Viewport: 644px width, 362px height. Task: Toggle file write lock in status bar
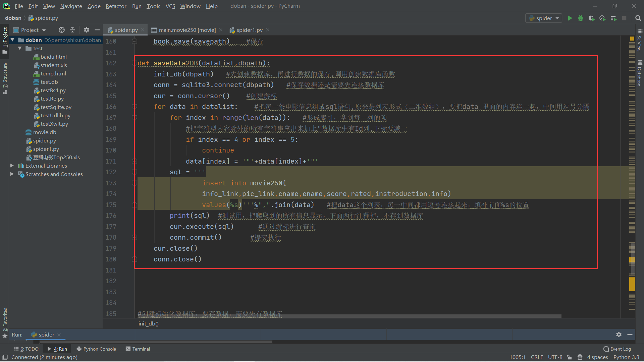point(570,357)
